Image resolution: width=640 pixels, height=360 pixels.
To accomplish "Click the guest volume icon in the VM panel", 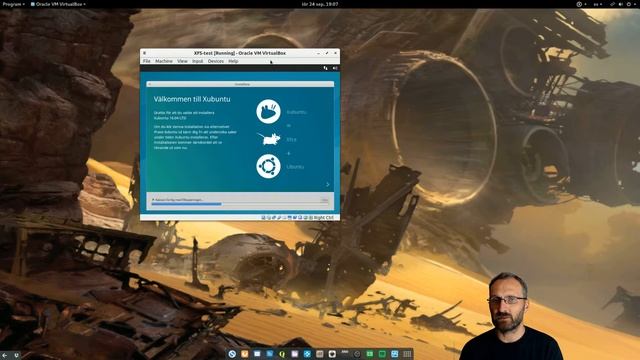I will (x=335, y=68).
